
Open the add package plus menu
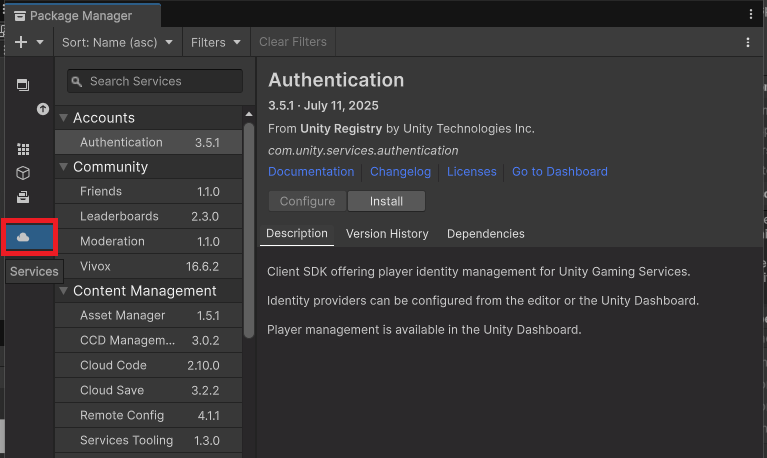[x=29, y=42]
